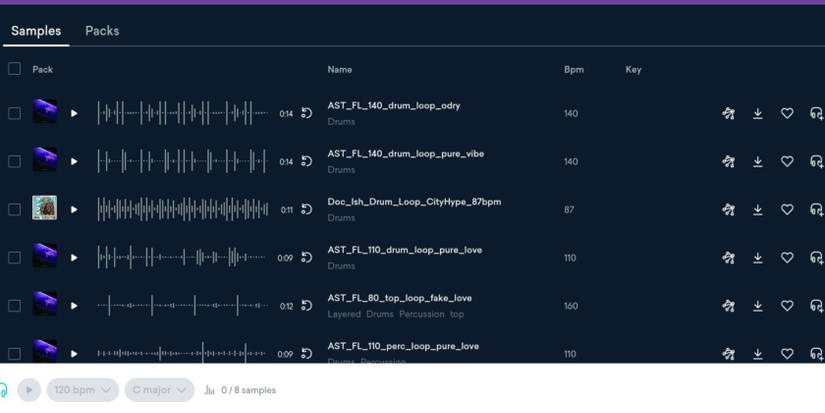
Task: Play AST_FL_80_top_loop_fake_love sample
Action: pos(74,306)
